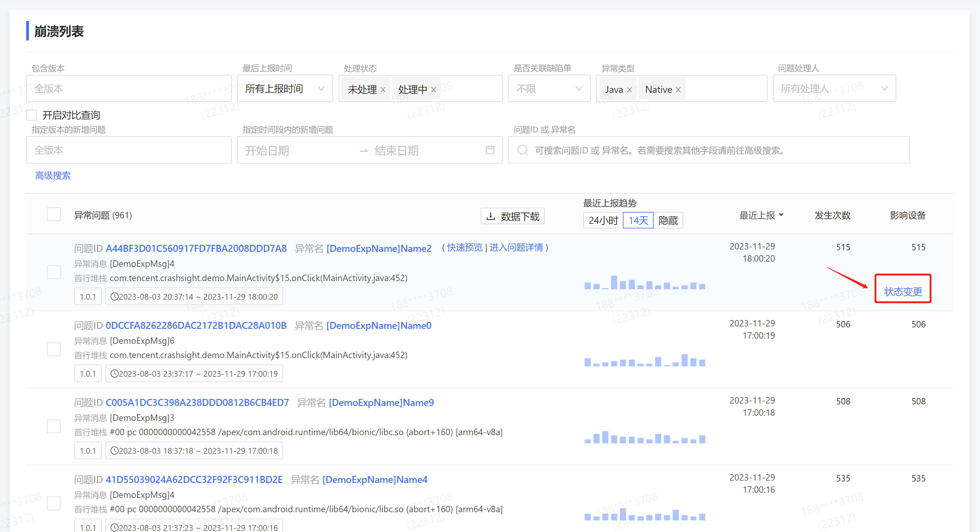Click the clock icon in Name2 row
Screen dimensions: 980x532
coord(114,296)
